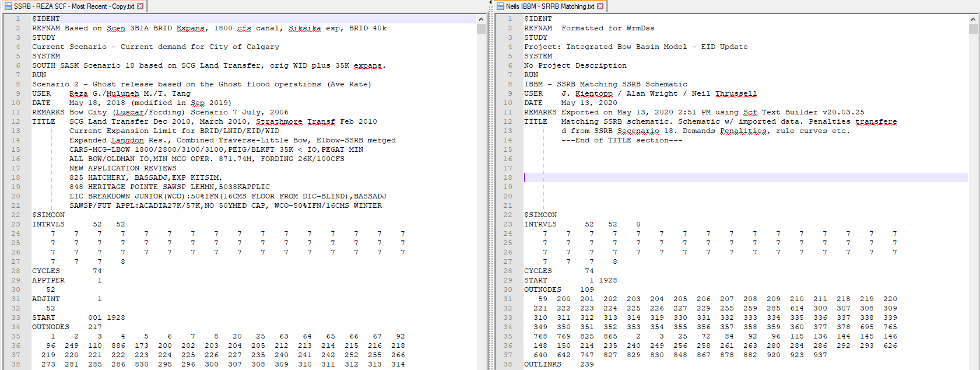980x370 pixels.
Task: Click the 'START 001 1928' line in left pane
Action: pyautogui.click(x=79, y=317)
